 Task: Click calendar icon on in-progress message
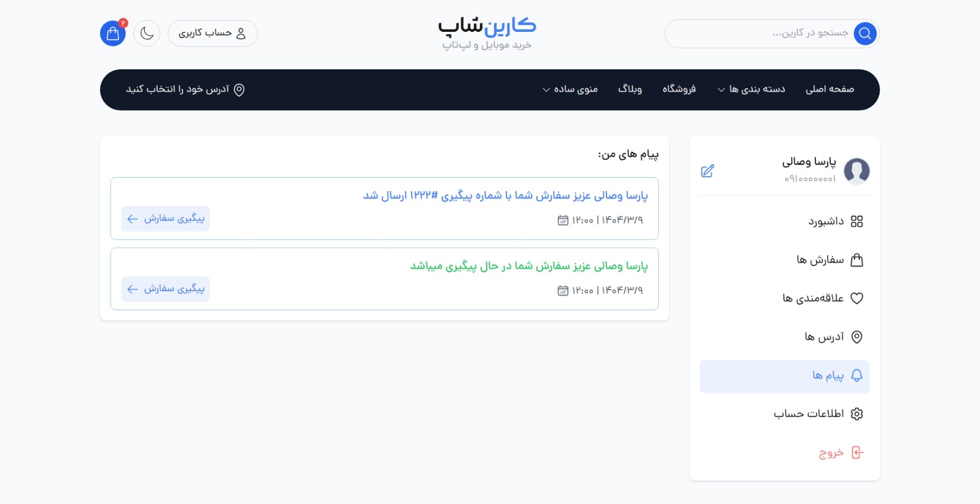point(563,291)
